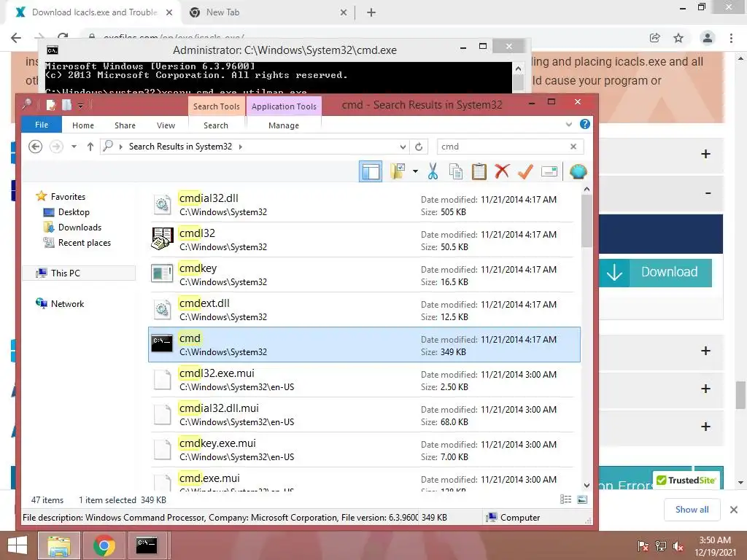Select cmdkey.exe.mui file result
Screen dimensions: 747x560
click(x=364, y=449)
